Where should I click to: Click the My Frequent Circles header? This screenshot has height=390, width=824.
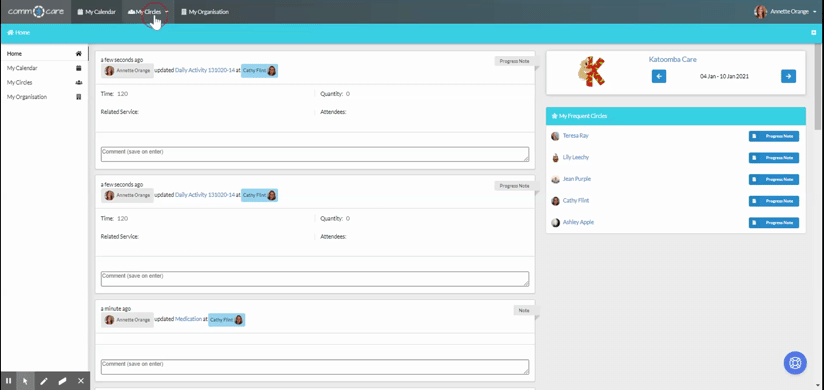click(676, 116)
